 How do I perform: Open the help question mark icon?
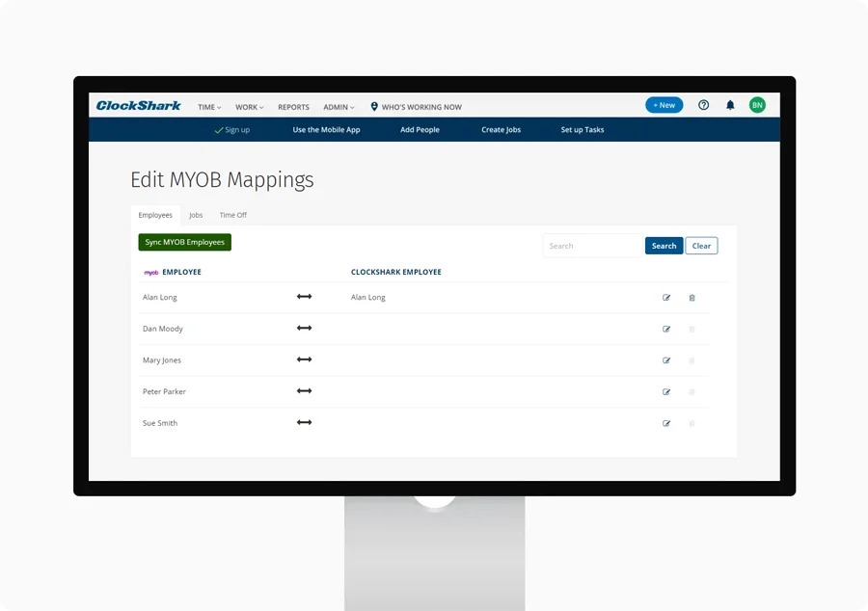pyautogui.click(x=704, y=105)
